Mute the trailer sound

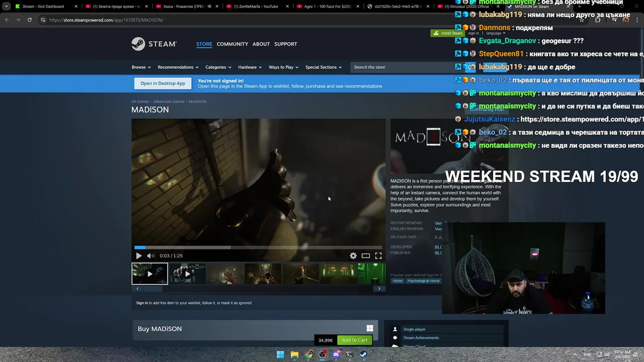click(x=150, y=256)
